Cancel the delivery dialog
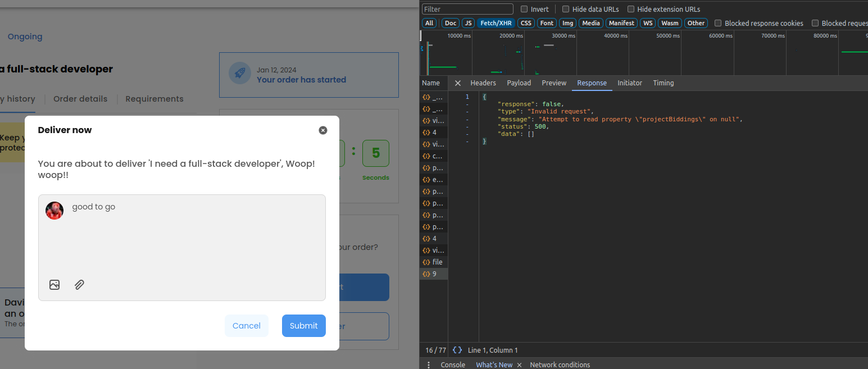The image size is (868, 369). tap(246, 326)
